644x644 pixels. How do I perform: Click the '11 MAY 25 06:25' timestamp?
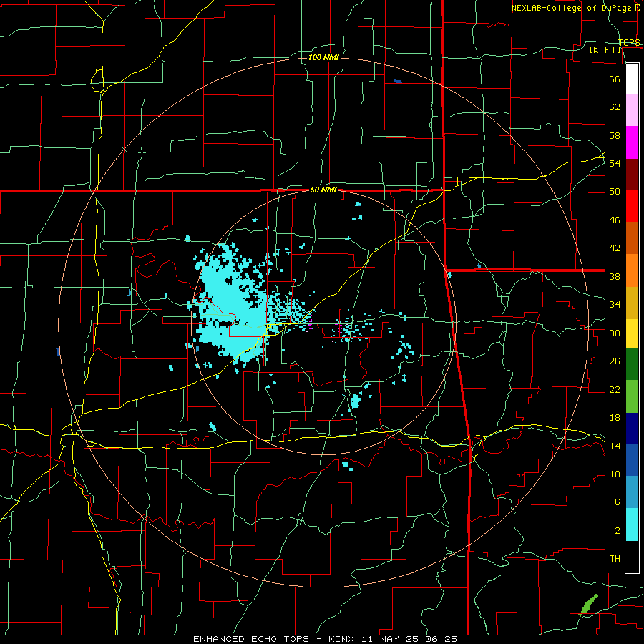[x=409, y=639]
